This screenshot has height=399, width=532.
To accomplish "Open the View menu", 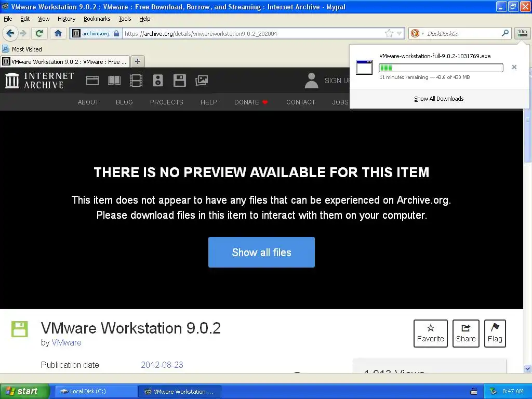I will point(44,19).
